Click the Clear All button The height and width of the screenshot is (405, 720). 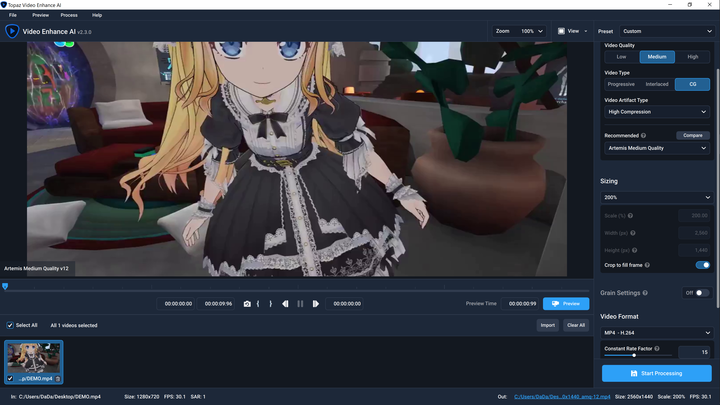click(576, 325)
